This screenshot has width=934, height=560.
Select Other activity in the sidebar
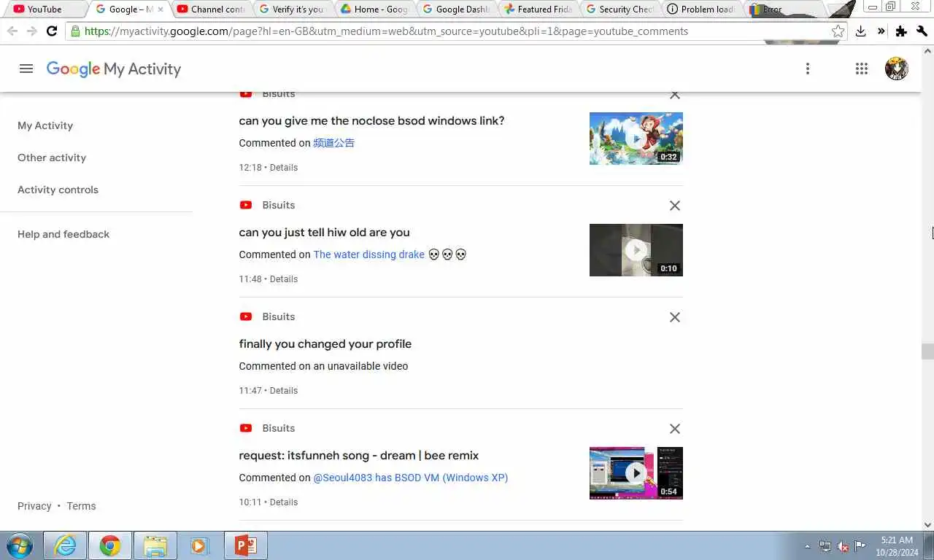(x=52, y=157)
